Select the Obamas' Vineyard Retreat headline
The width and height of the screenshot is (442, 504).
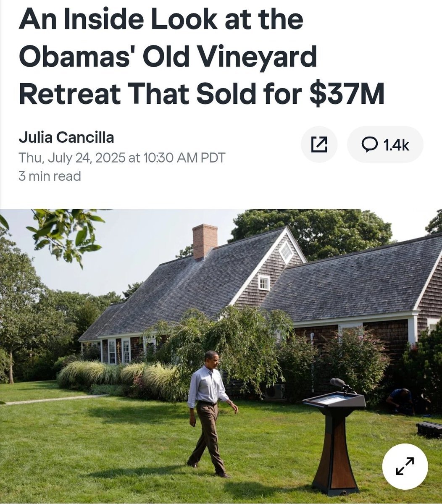tap(202, 57)
